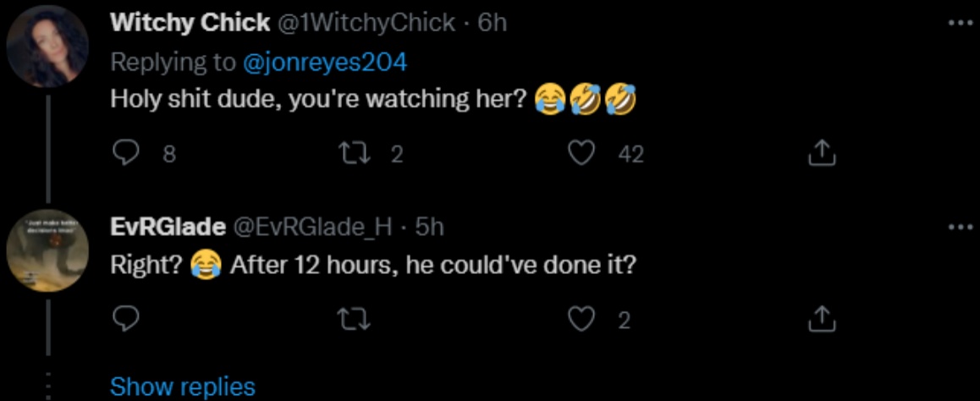Viewport: 980px width, 401px height.
Task: Open more options for EvRGlade's tweet
Action: pyautogui.click(x=961, y=227)
